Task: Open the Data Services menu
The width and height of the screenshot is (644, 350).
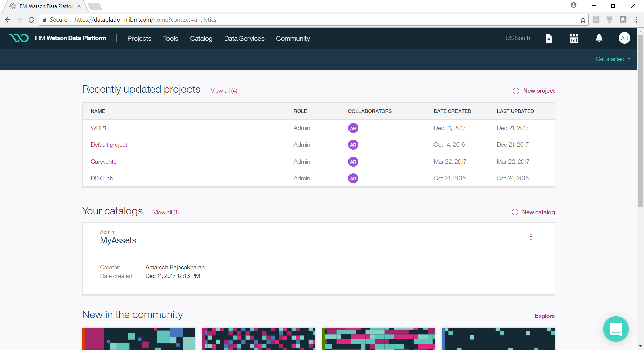Action: click(244, 38)
